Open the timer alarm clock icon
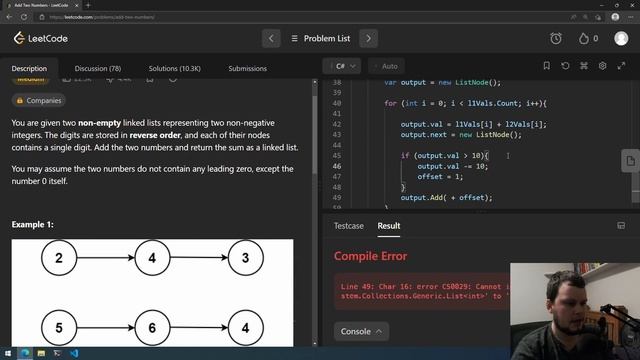The width and height of the screenshot is (640, 360). (556, 38)
